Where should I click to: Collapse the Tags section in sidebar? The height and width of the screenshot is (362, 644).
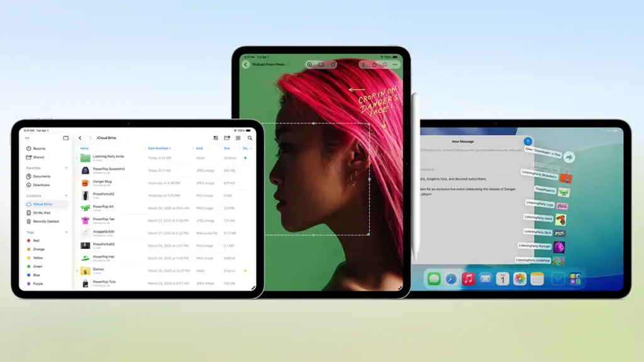[x=67, y=232]
